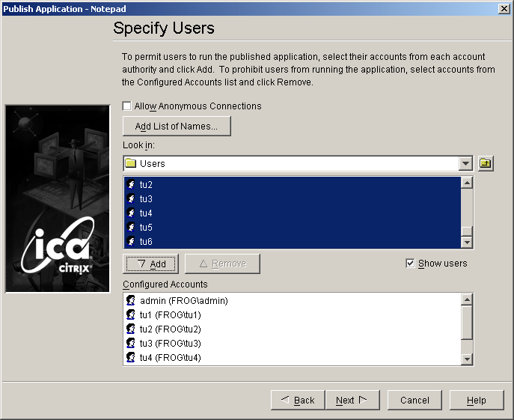Select tu5 in the Users list
This screenshot has width=514, height=420.
click(293, 227)
